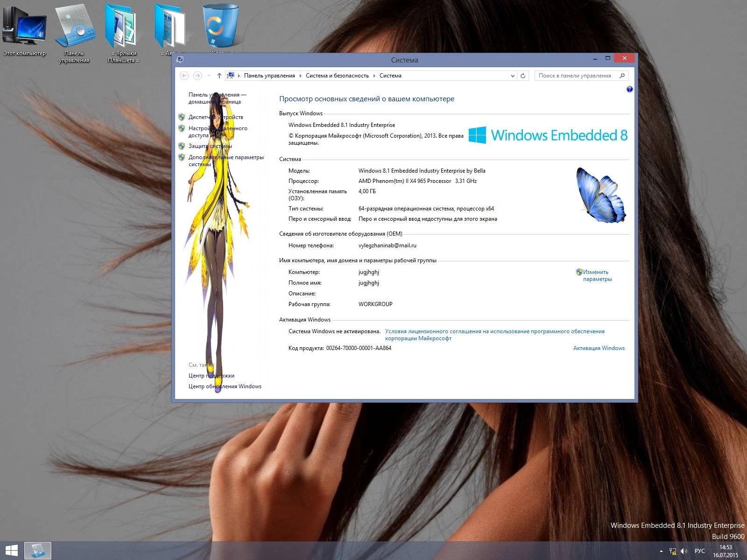The height and width of the screenshot is (560, 747).
Task: Open the Диспетчер устройств link
Action: point(216,117)
